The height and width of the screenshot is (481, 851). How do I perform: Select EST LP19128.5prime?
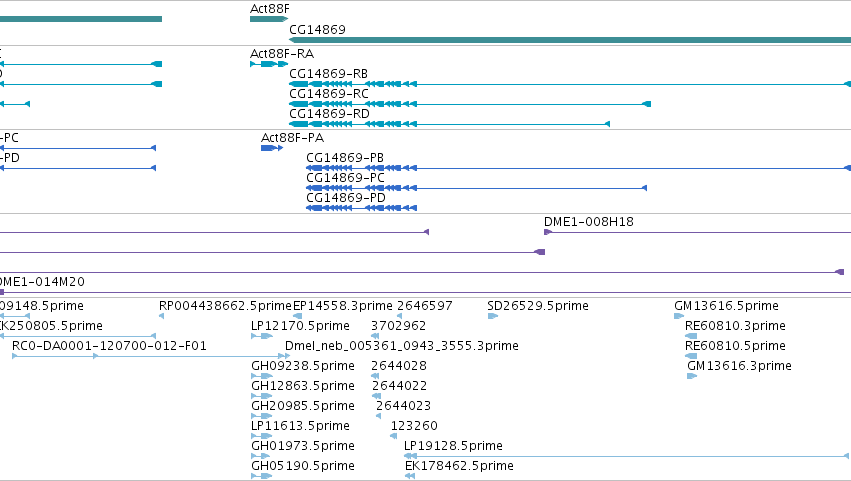pos(453,447)
